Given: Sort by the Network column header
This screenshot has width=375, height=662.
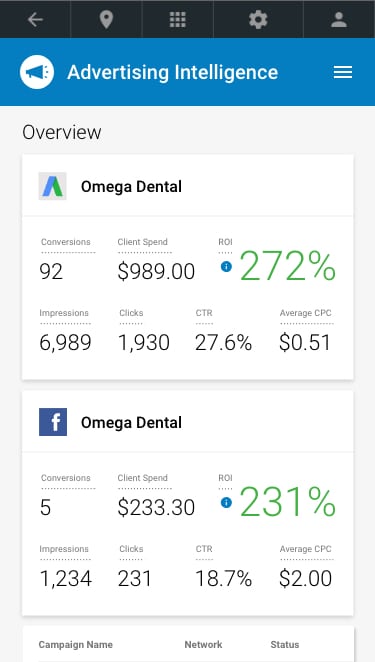Looking at the screenshot, I should [203, 645].
